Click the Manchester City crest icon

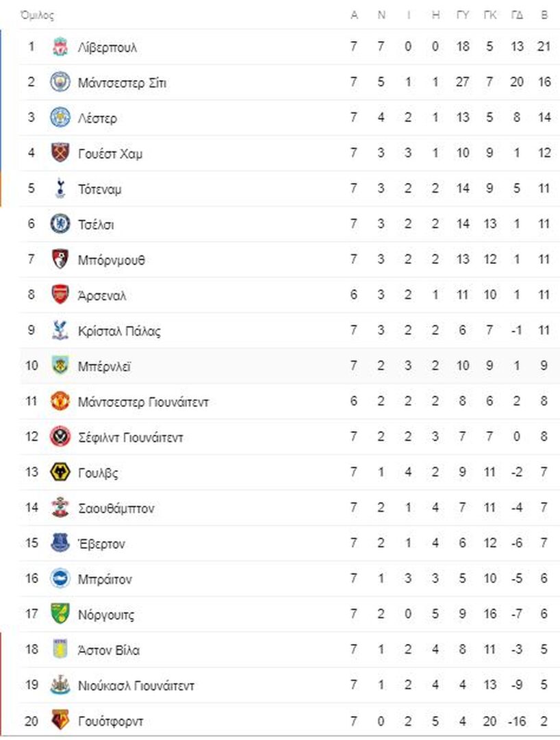point(60,82)
